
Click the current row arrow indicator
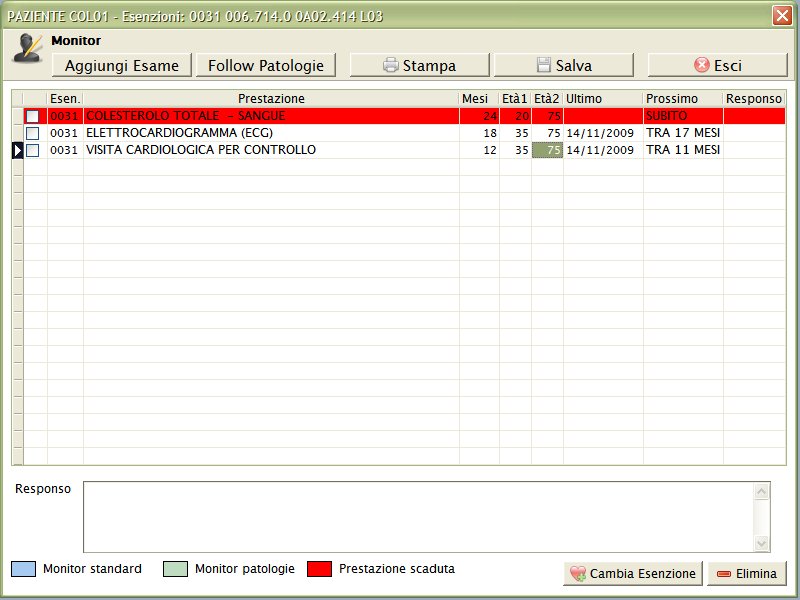pyautogui.click(x=17, y=150)
